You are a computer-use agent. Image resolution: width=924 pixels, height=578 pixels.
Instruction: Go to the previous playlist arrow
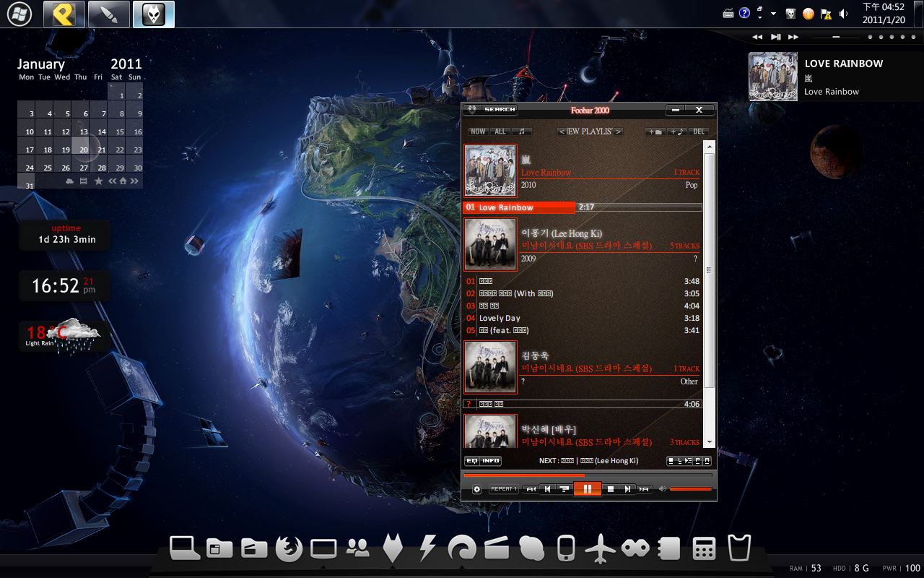point(561,131)
